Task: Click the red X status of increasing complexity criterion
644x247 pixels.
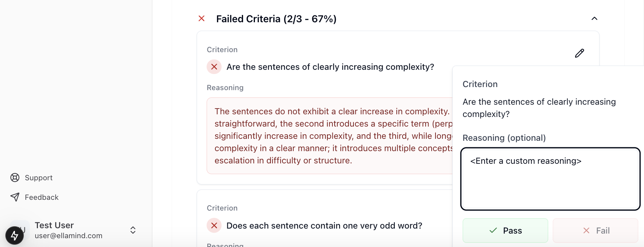Action: pyautogui.click(x=214, y=67)
